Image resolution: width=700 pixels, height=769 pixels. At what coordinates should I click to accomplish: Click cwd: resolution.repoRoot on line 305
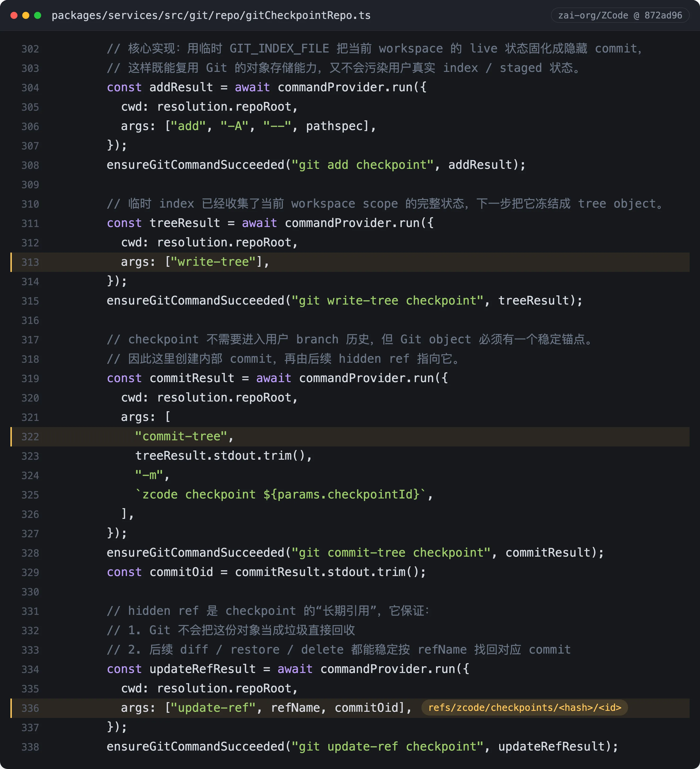(x=210, y=106)
